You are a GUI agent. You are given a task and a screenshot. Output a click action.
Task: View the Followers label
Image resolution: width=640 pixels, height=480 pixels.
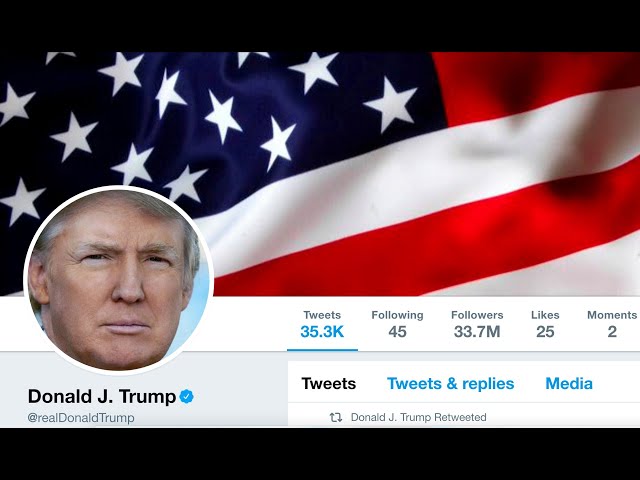coord(477,315)
